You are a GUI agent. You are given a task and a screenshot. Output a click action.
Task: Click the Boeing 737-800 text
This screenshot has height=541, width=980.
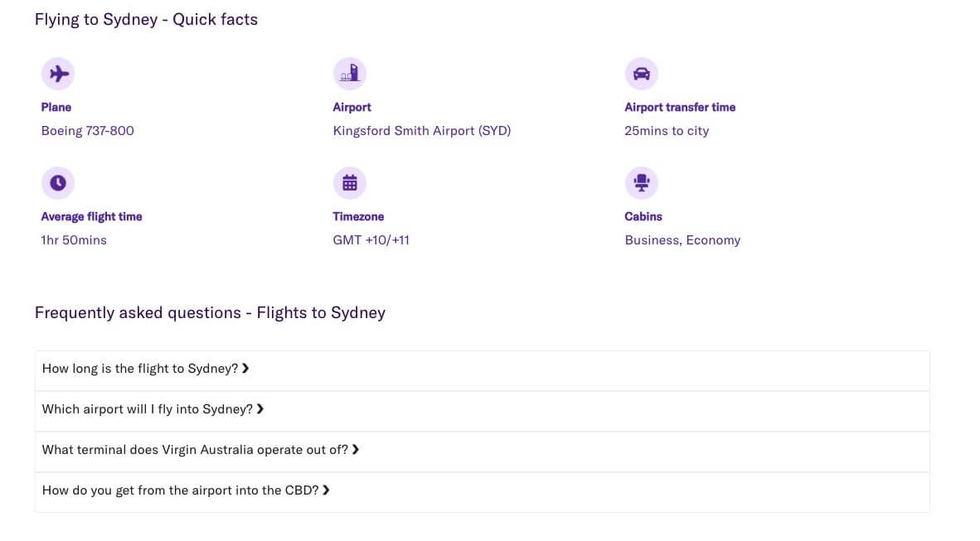coord(87,131)
